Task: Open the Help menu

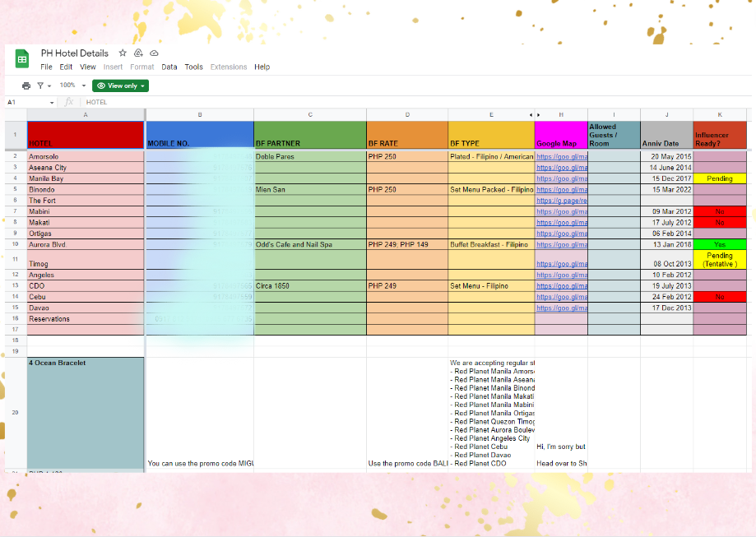Action: pos(262,67)
